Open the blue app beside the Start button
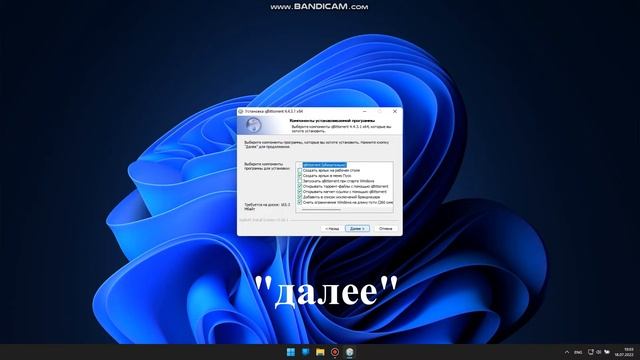The height and width of the screenshot is (360, 640). pyautogui.click(x=305, y=352)
